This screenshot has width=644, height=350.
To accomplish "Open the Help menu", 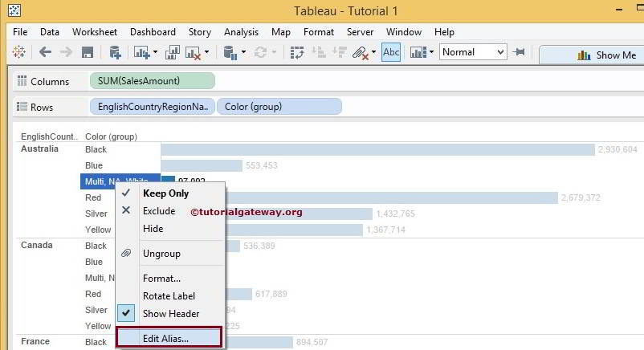I will (444, 32).
